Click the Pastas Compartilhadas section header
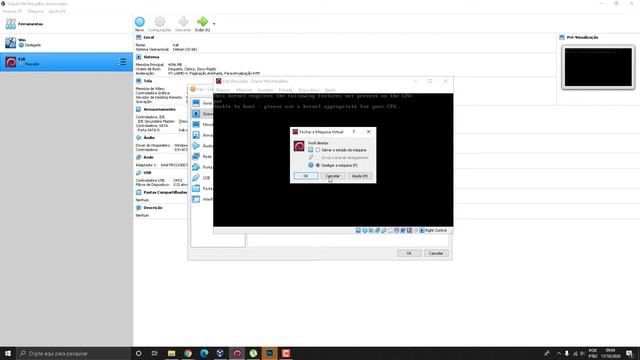This screenshot has width=640, height=360. click(165, 192)
